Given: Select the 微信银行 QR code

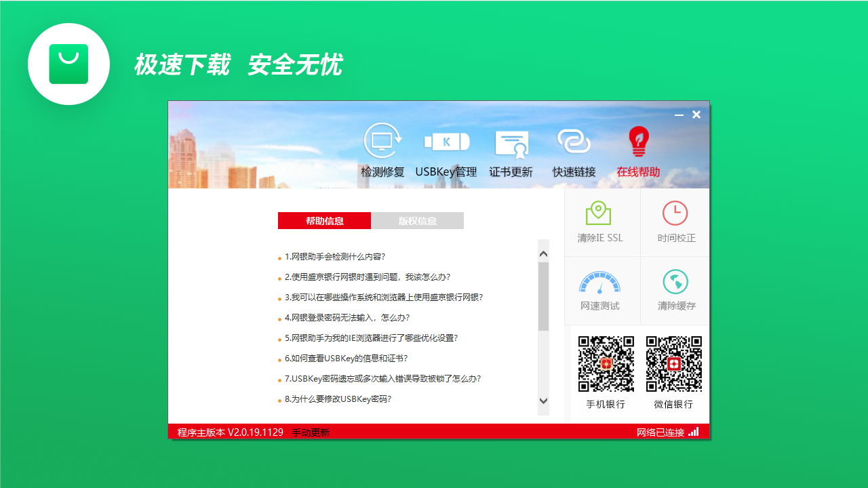Looking at the screenshot, I should (675, 363).
